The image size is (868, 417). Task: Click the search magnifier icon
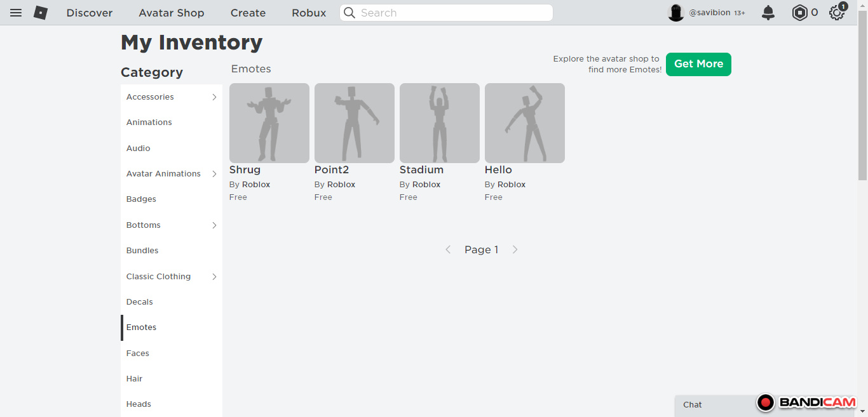point(349,13)
